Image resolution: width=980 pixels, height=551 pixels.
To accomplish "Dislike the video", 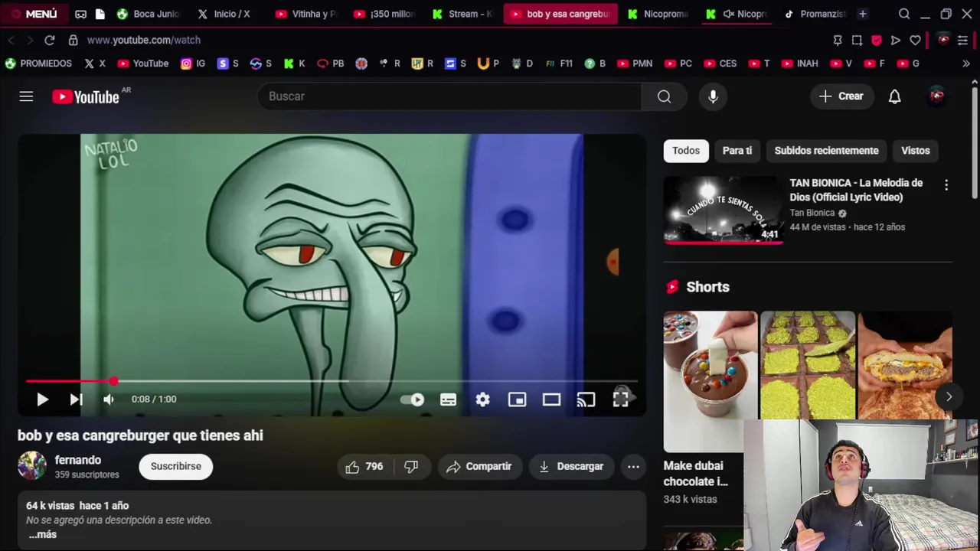I will (411, 466).
